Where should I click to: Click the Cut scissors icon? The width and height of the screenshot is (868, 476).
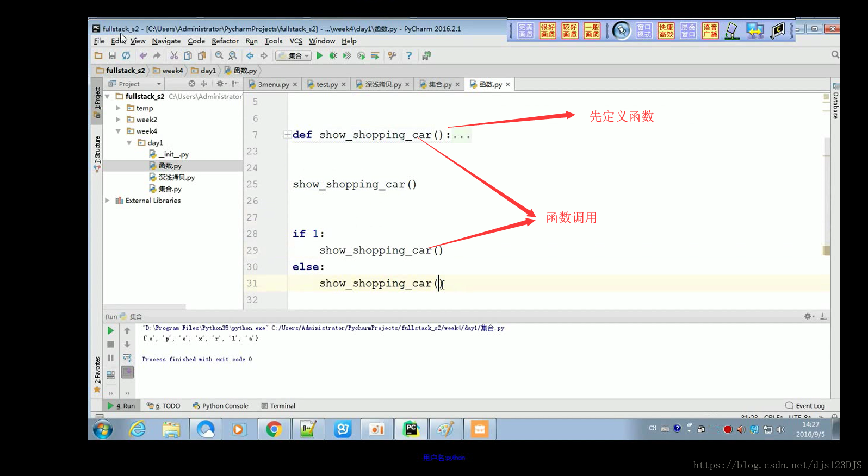point(174,55)
